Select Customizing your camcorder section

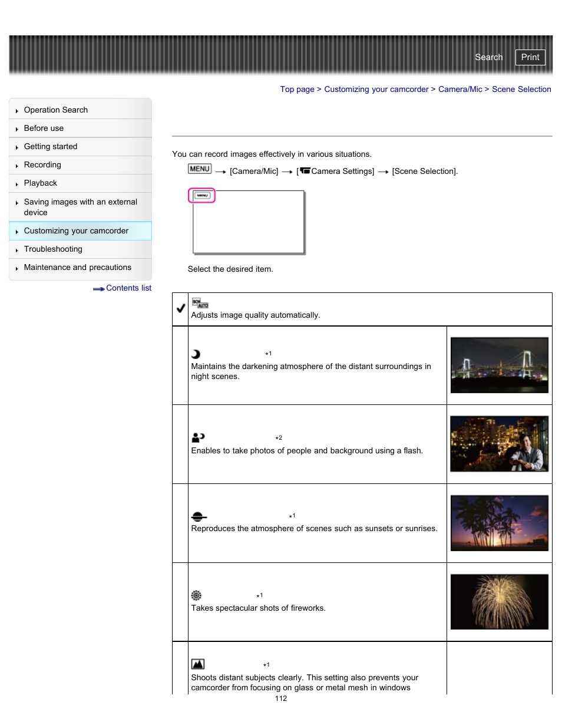pyautogui.click(x=76, y=230)
